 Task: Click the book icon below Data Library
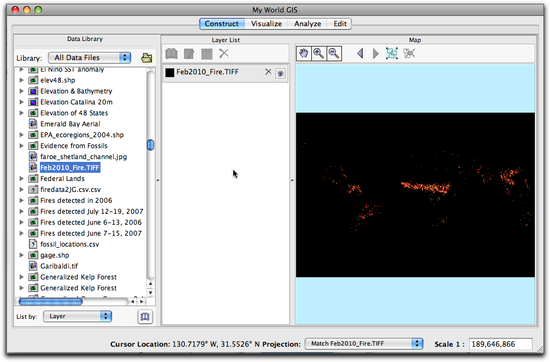coord(145,317)
